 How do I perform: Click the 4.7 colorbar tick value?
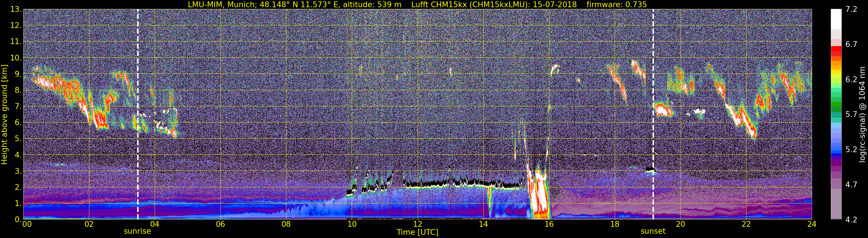point(851,185)
